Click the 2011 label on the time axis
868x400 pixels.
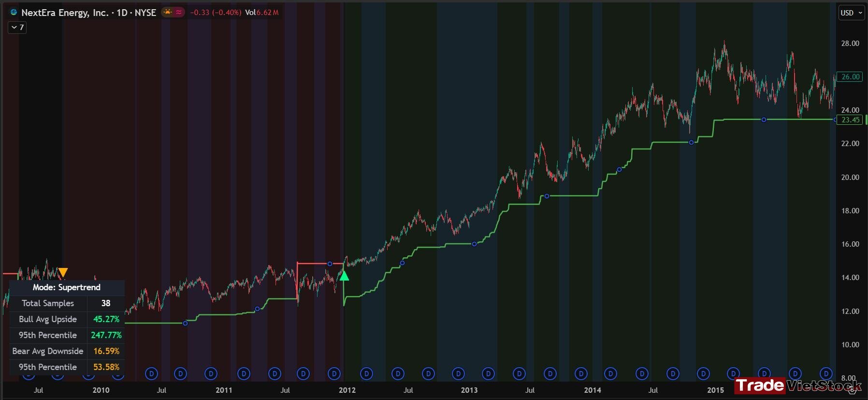point(224,390)
